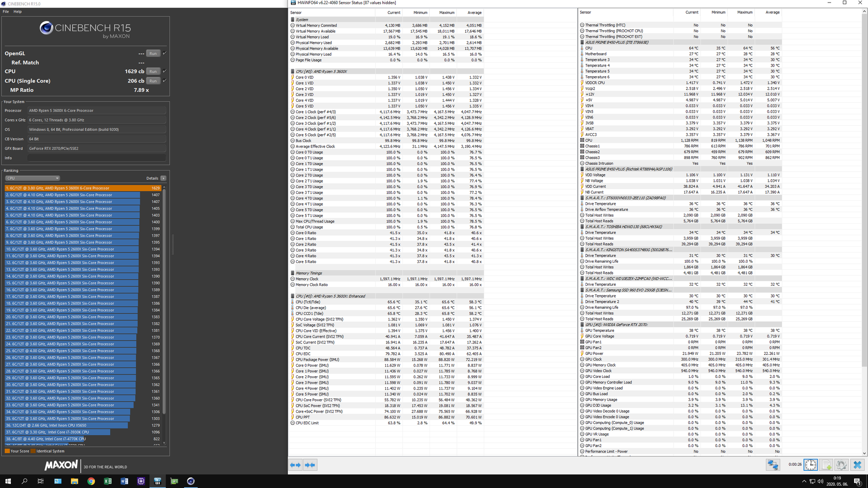Click the Details arrow button in Ranking
This screenshot has width=868, height=488.
pos(163,178)
